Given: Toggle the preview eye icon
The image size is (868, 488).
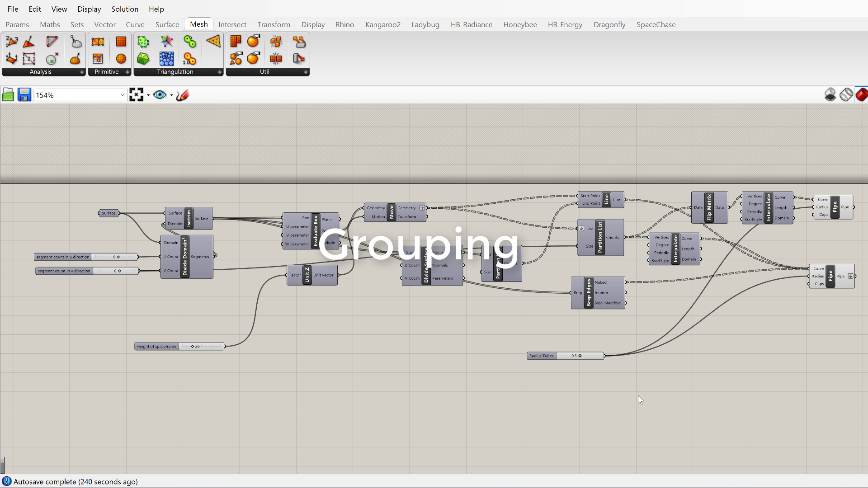Looking at the screenshot, I should click(x=159, y=95).
